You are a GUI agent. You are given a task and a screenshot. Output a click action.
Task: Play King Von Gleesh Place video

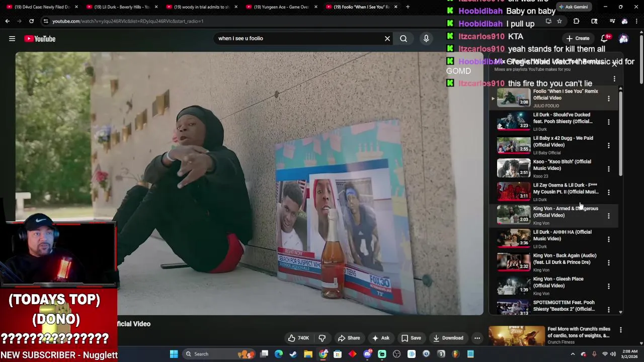pyautogui.click(x=514, y=286)
